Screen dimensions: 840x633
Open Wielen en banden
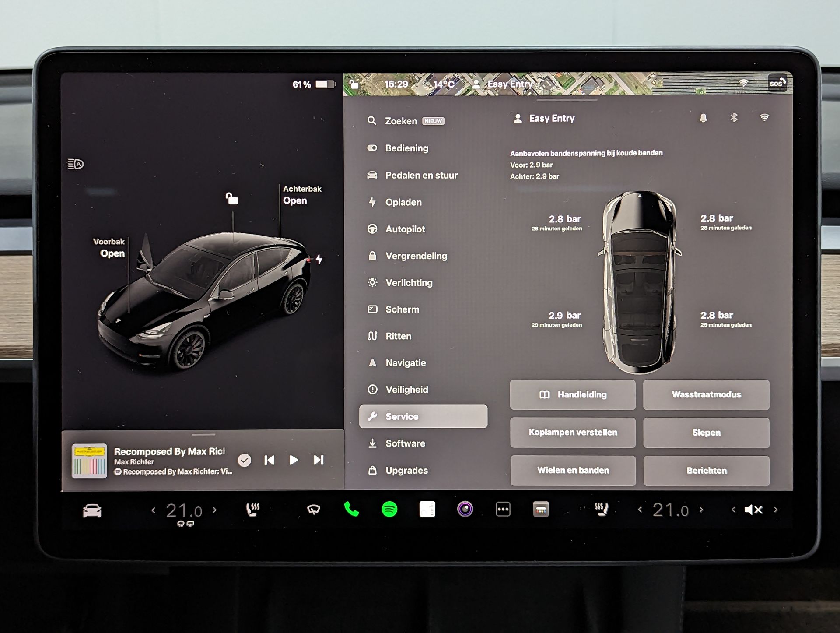click(573, 471)
